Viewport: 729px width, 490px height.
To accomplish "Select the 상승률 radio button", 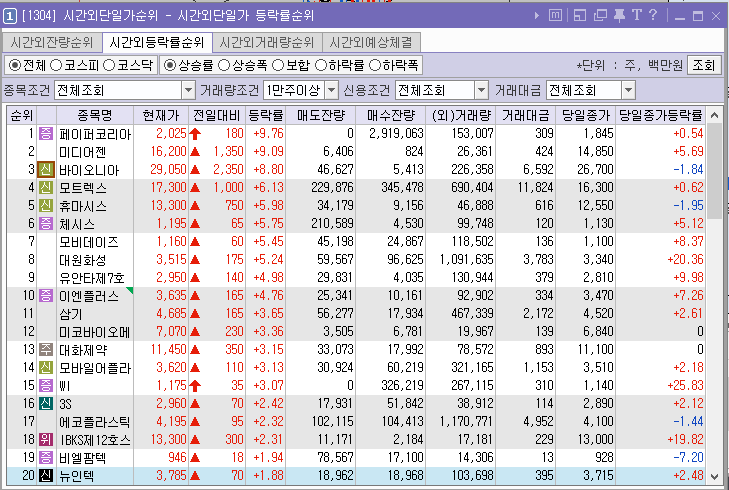I will tap(170, 65).
